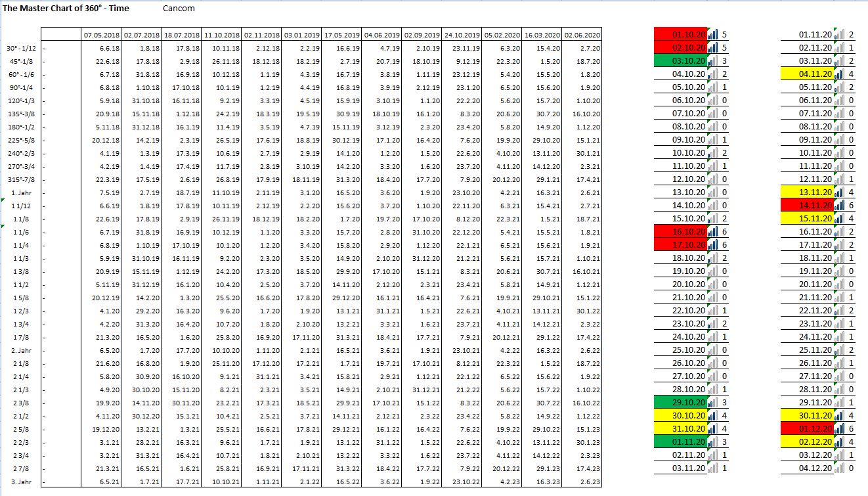Click the bar-rating icon beside 04.11.20
The image size is (868, 496).
point(840,74)
